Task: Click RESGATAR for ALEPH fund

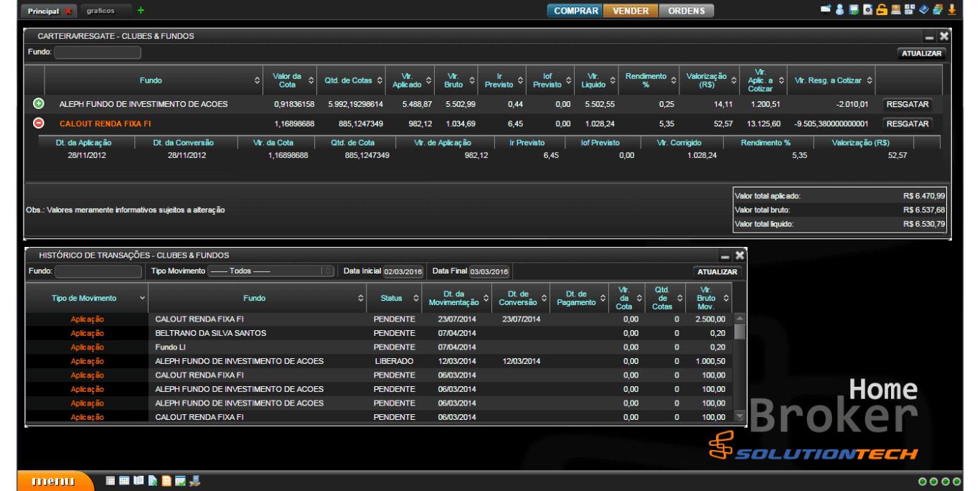Action: 908,104
